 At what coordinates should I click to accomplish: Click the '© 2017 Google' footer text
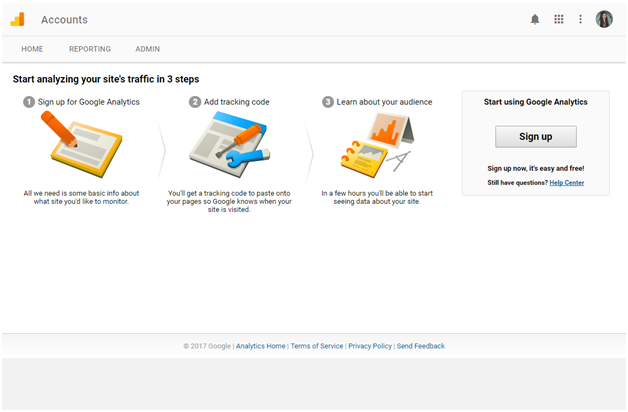point(207,346)
